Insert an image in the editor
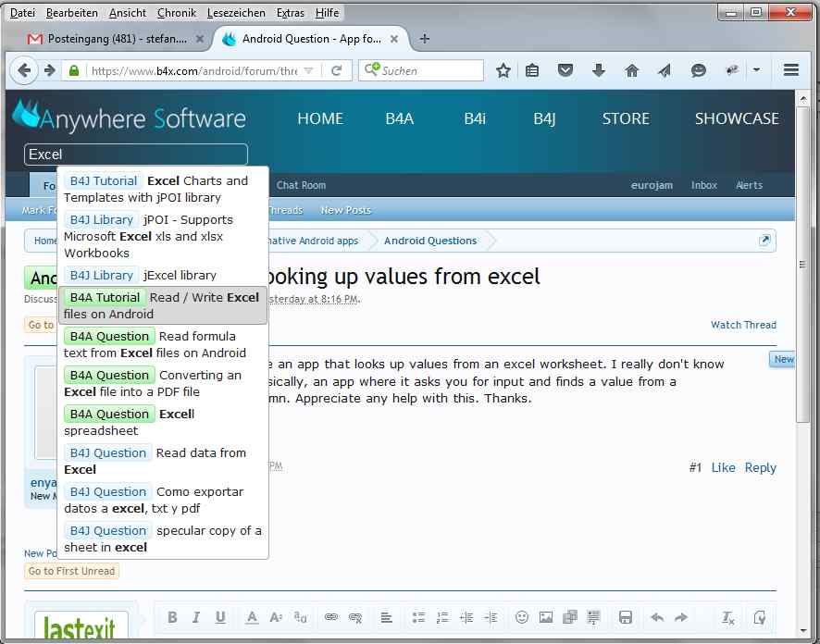 pos(546,617)
